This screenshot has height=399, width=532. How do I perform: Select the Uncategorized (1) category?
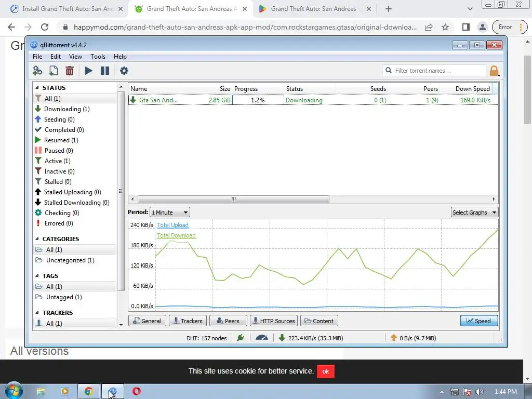coord(70,260)
